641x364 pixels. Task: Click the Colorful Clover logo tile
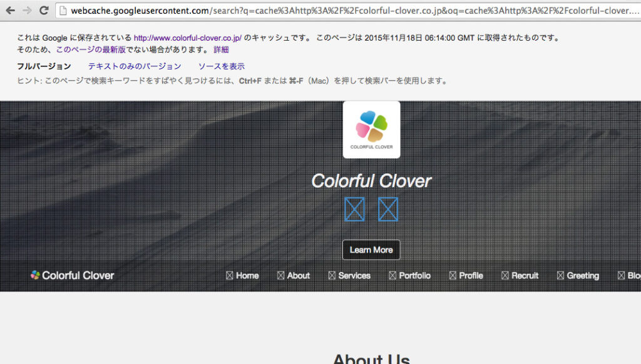(371, 129)
